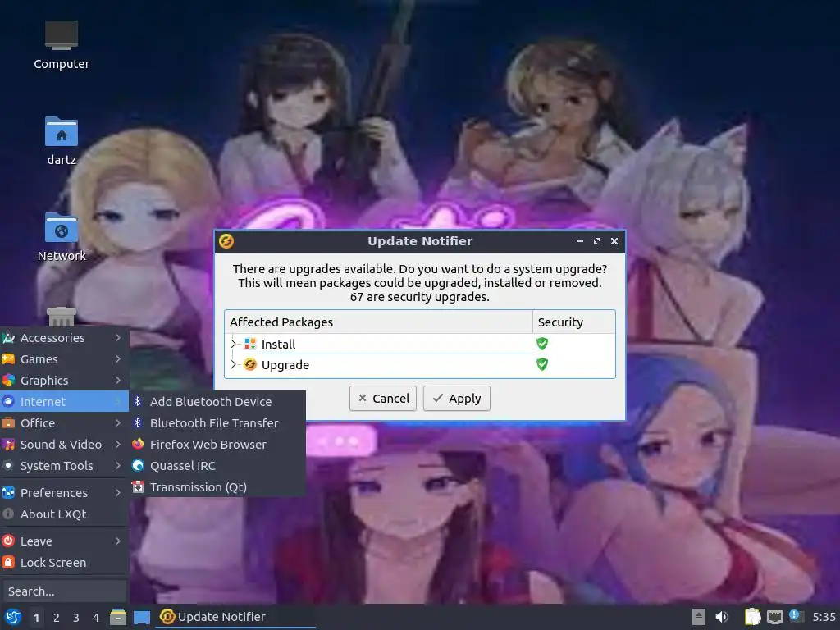Click the volume speaker tray icon
This screenshot has height=630, width=840.
coord(722,617)
